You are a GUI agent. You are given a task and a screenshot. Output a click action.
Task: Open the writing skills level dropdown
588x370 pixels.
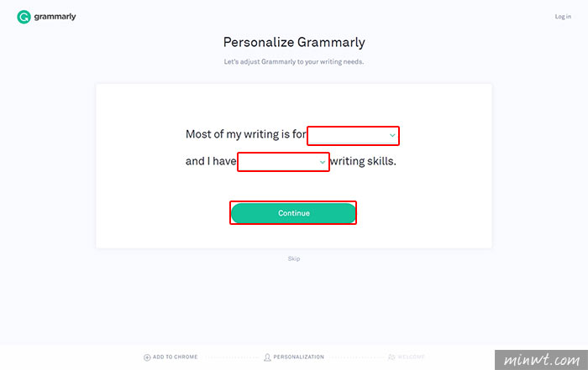pos(283,162)
